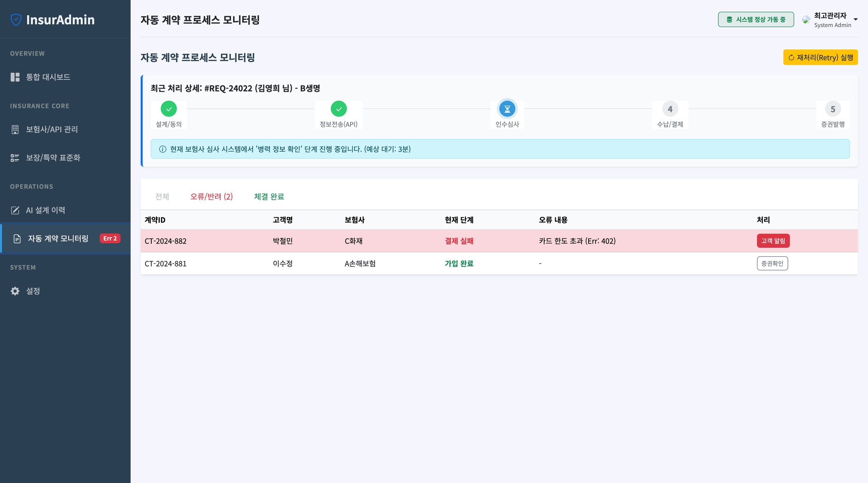Click the AI 설계 이력 edit icon
Viewport: 868px width, 483px height.
[x=15, y=211]
